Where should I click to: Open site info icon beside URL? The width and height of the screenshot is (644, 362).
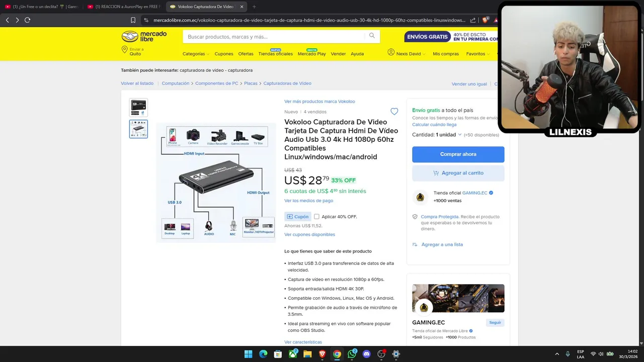pos(146,20)
